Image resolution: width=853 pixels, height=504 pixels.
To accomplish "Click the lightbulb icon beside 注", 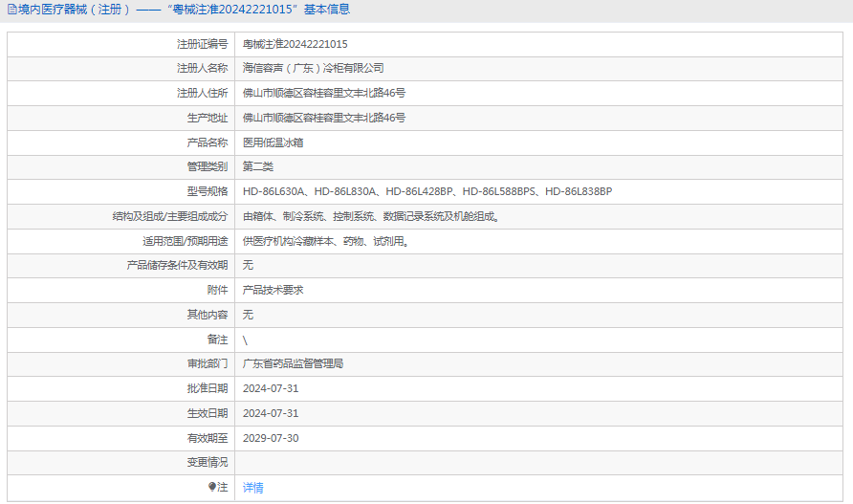I will tap(212, 487).
